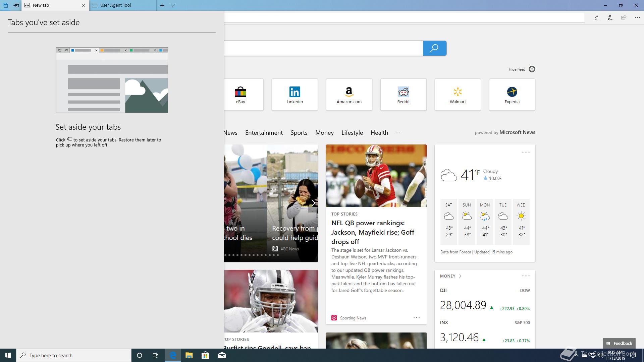Expand more feed categories ellipsis
This screenshot has height=362, width=644.
click(398, 133)
